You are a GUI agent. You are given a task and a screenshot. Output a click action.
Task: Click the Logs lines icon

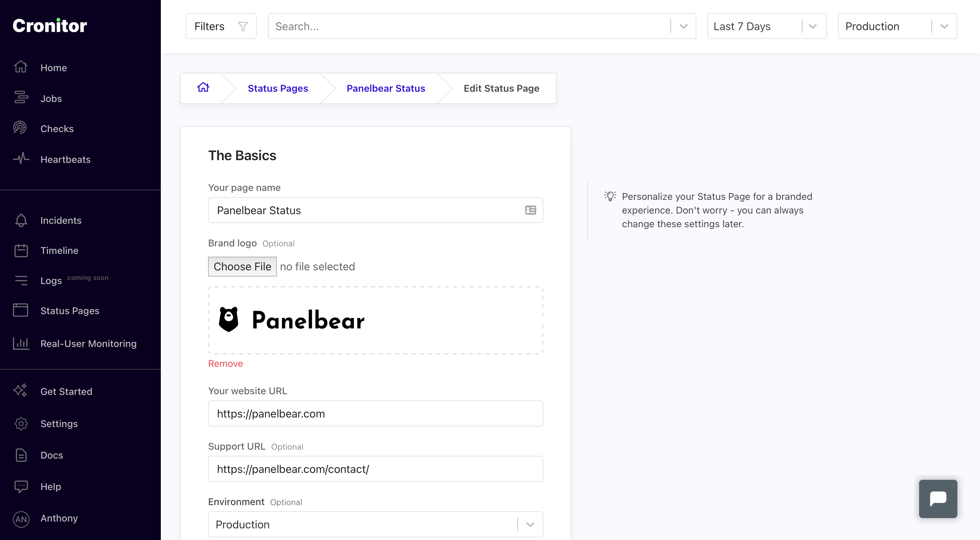coord(21,281)
